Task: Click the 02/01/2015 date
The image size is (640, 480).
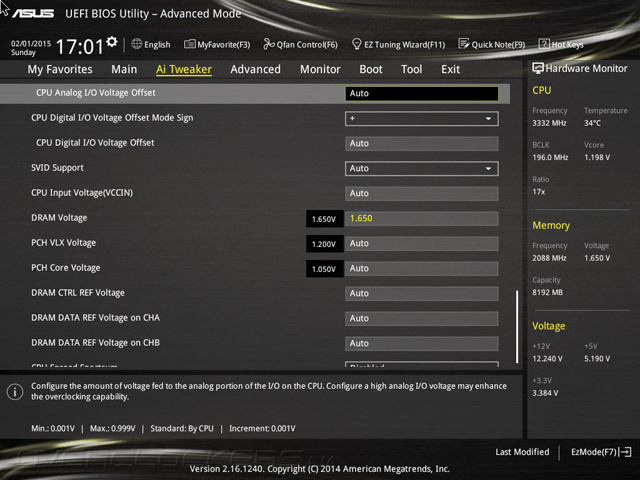Action: click(31, 43)
